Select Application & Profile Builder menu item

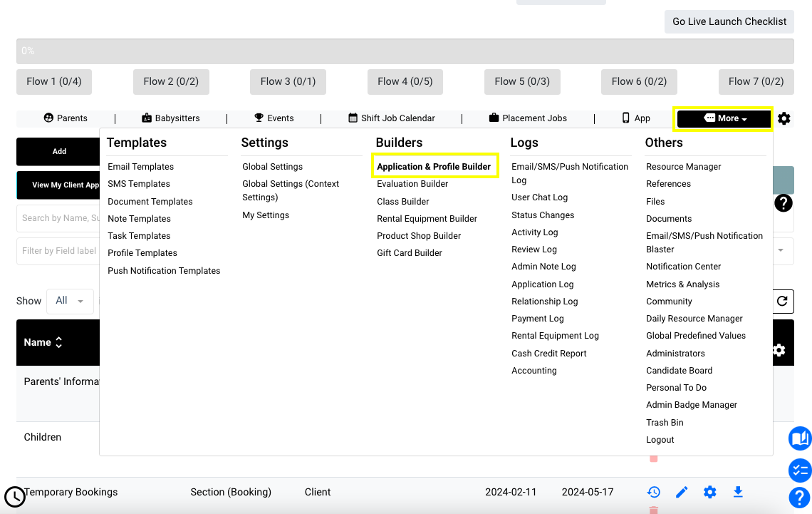[434, 167]
